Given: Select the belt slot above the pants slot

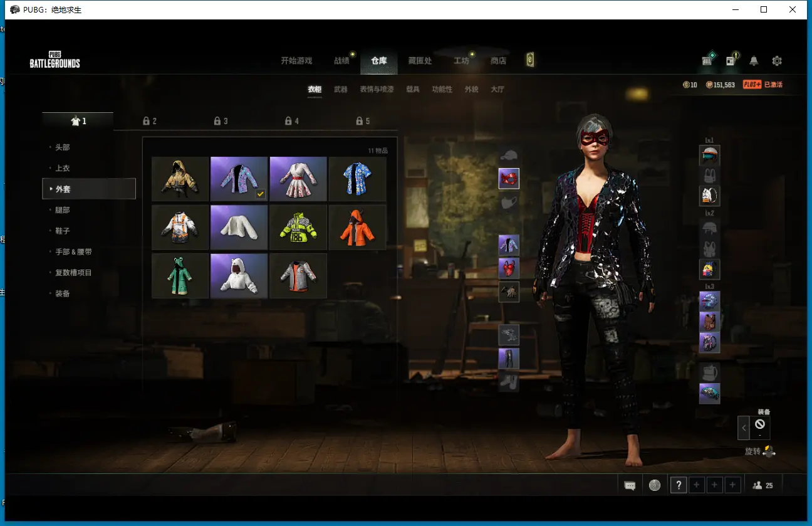Looking at the screenshot, I should coord(509,335).
